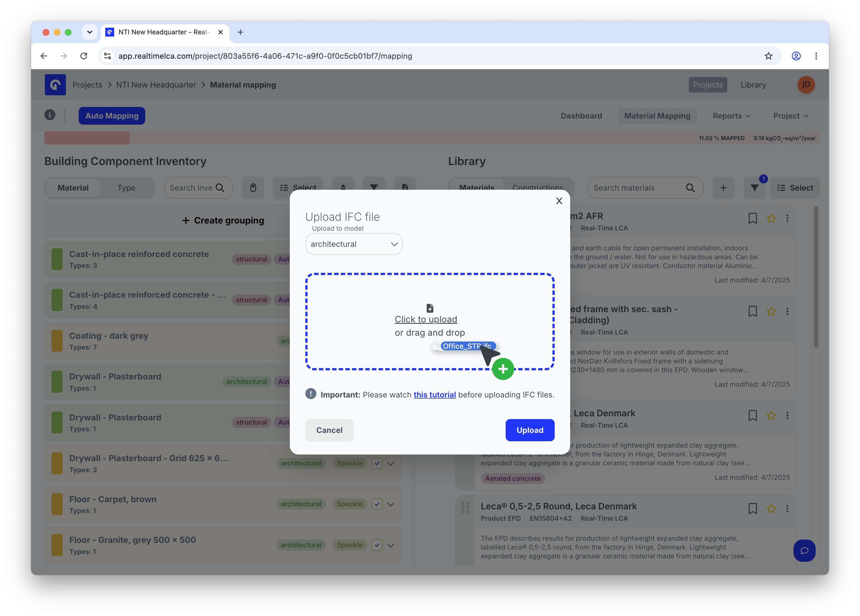Screen dimensions: 860x616
Task: Star the Aerated concrete tagged Leca card
Action: pyautogui.click(x=771, y=416)
